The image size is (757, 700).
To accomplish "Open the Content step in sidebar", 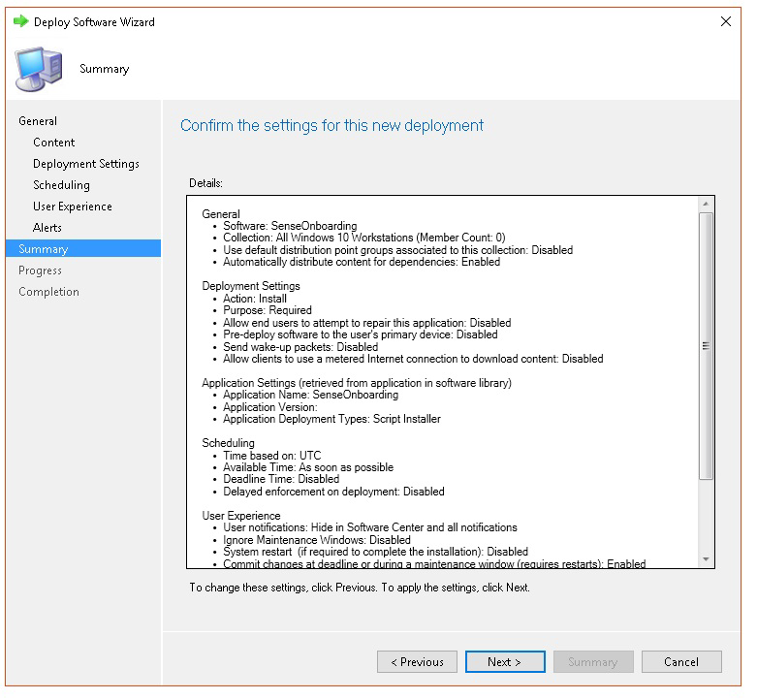I will 53,143.
